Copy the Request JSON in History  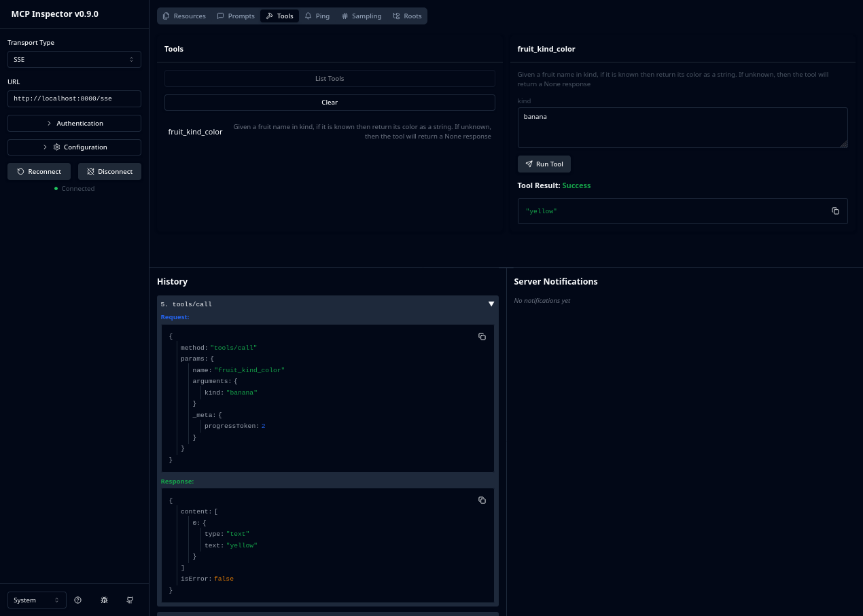tap(482, 336)
